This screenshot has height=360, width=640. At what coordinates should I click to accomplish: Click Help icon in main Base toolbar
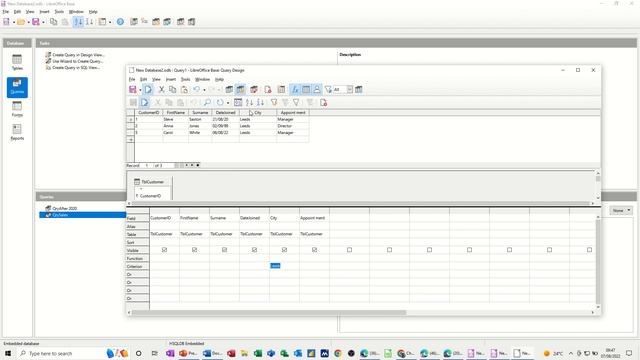tap(120, 22)
